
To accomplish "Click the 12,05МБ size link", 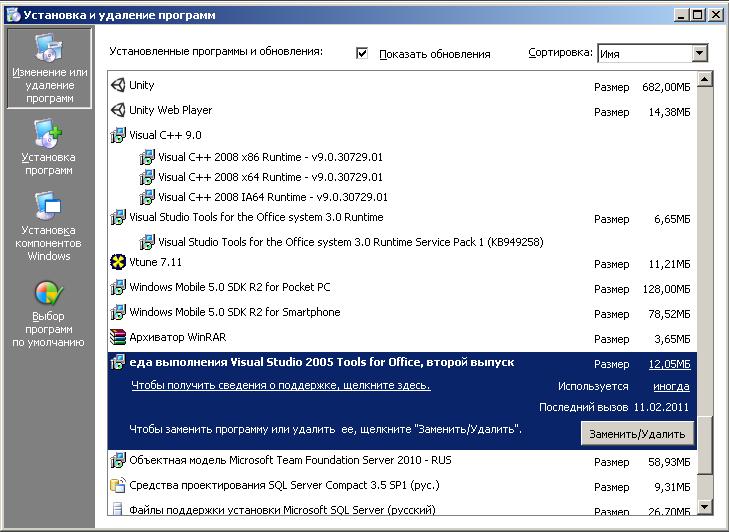I will 669,364.
